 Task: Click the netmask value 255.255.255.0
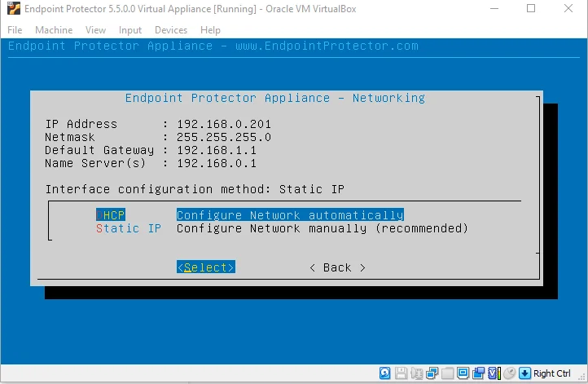pyautogui.click(x=224, y=137)
